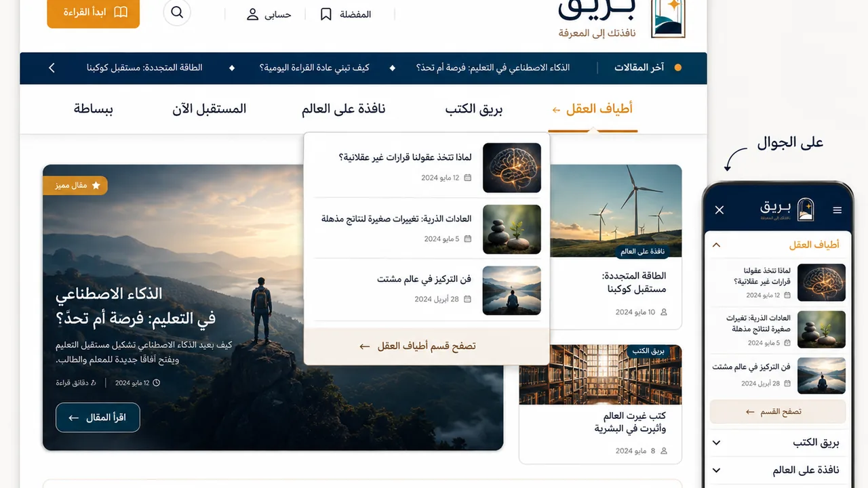Open meditation lake thumbnail in dropdown

(x=512, y=291)
